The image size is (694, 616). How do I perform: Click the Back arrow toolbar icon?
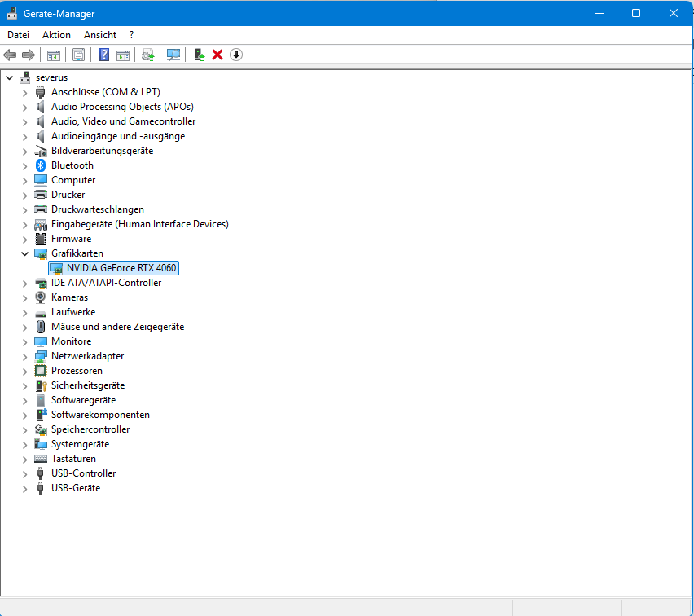pos(10,55)
